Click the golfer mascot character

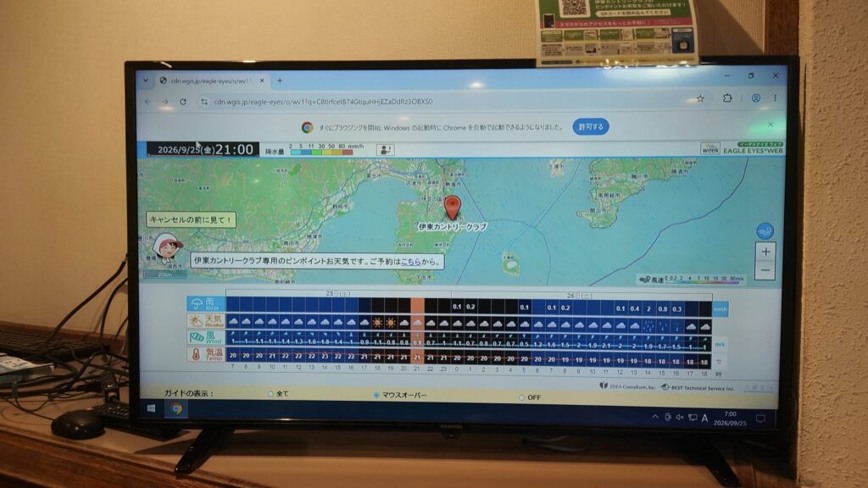(167, 248)
